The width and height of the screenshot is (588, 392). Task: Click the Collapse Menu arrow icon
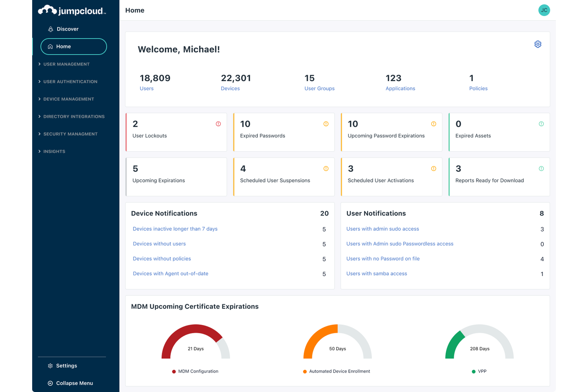[50, 383]
